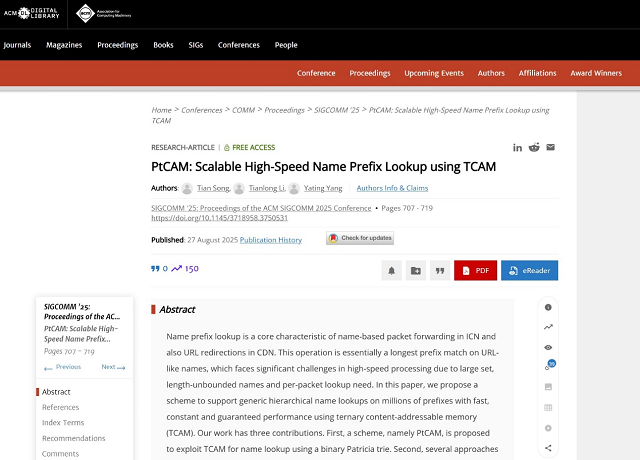Screen dimensions: 640x460
Task: Expand Publication History details
Action: tap(270, 240)
